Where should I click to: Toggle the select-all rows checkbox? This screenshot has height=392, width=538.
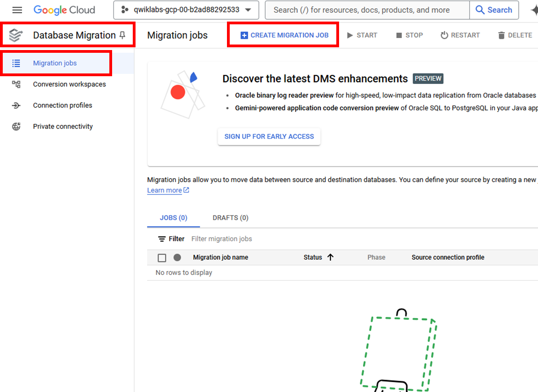(x=162, y=258)
